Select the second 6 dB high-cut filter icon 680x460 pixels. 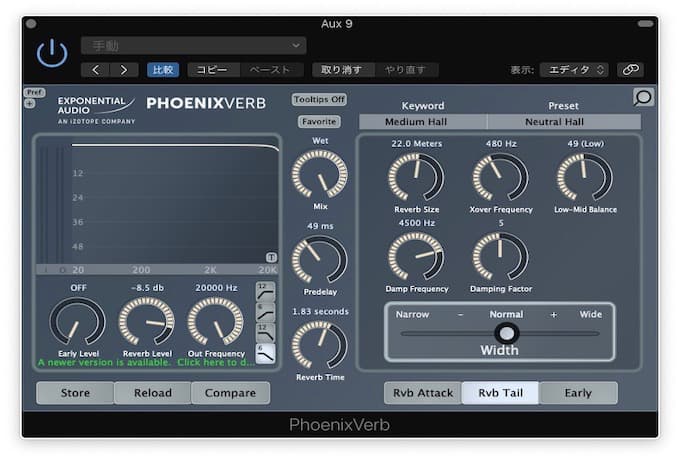265,312
